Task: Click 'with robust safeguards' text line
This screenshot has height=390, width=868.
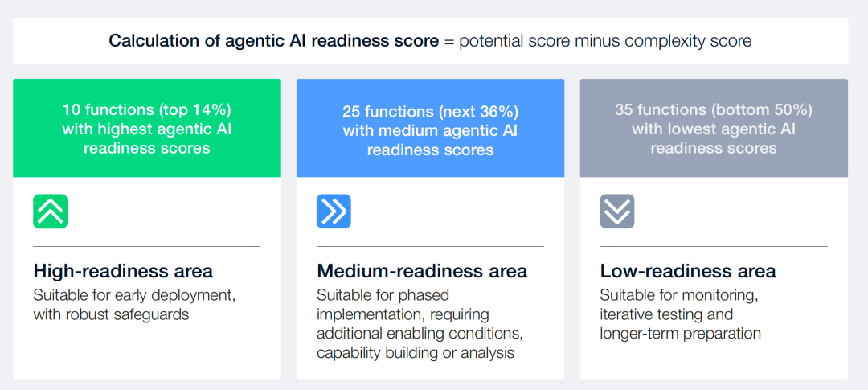Action: click(x=111, y=314)
